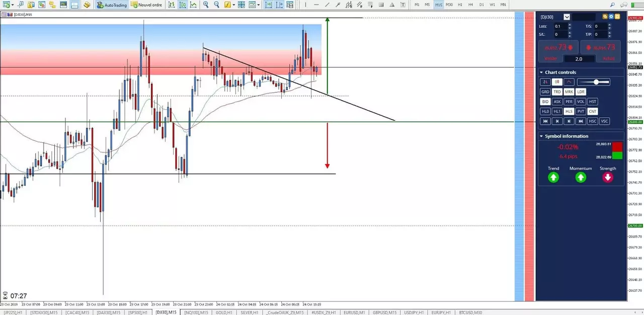Screen dimensions: 644x315
Task: Click the tile windows icon
Action: click(242, 5)
